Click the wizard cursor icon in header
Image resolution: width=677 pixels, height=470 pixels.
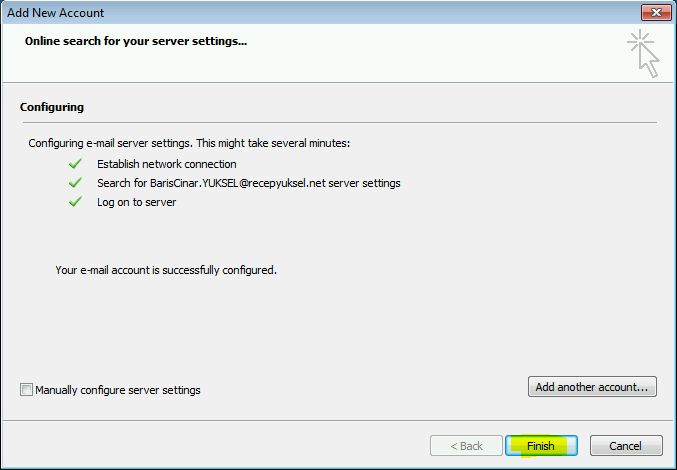click(x=643, y=54)
